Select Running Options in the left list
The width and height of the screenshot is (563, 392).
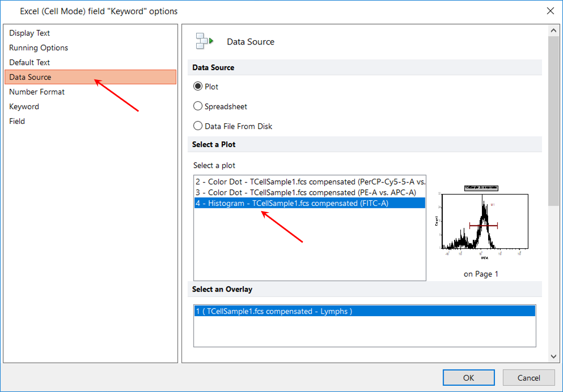pos(91,48)
